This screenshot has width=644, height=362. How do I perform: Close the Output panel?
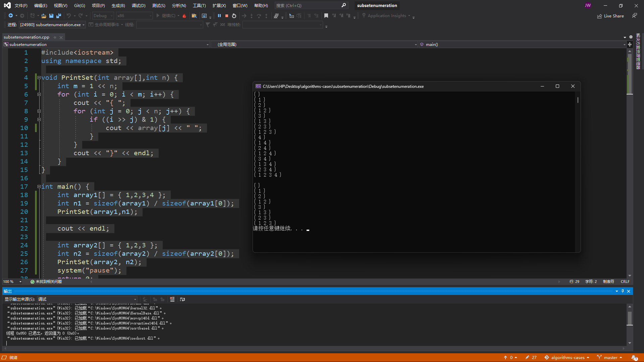[629, 291]
